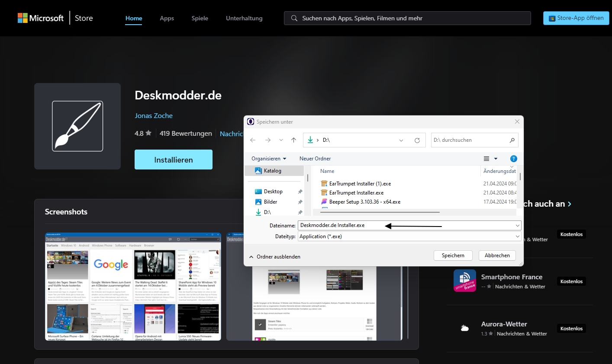Screen dimensions: 612x364
Task: Click the pin icon next to D:\
Action: [x=300, y=212]
